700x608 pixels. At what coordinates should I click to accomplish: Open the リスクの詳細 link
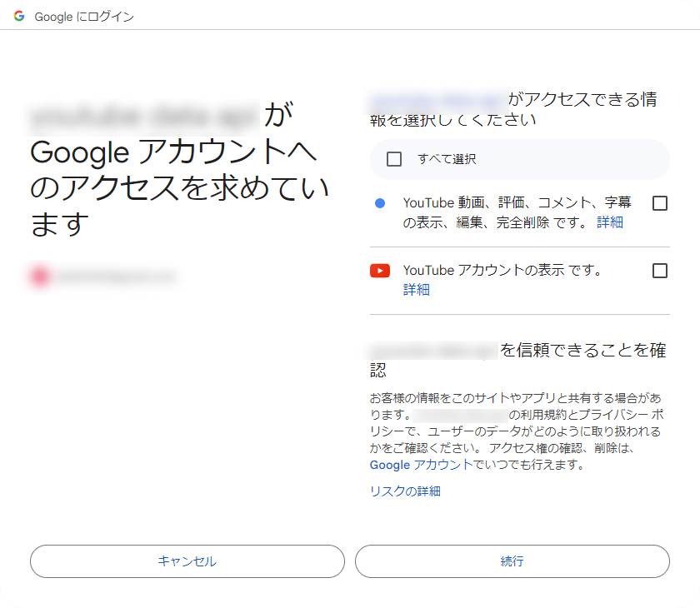pos(405,491)
